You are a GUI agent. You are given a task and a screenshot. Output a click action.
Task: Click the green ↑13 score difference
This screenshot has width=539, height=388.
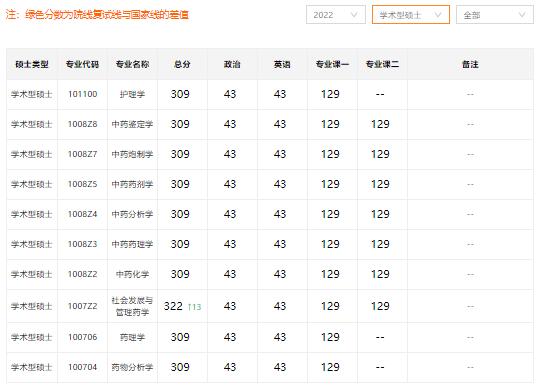pos(195,307)
